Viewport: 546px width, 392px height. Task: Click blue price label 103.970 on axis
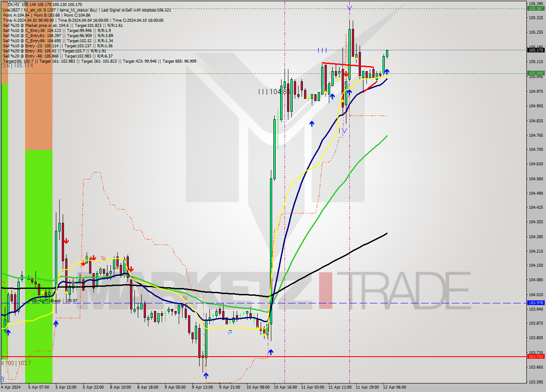pos(536,303)
